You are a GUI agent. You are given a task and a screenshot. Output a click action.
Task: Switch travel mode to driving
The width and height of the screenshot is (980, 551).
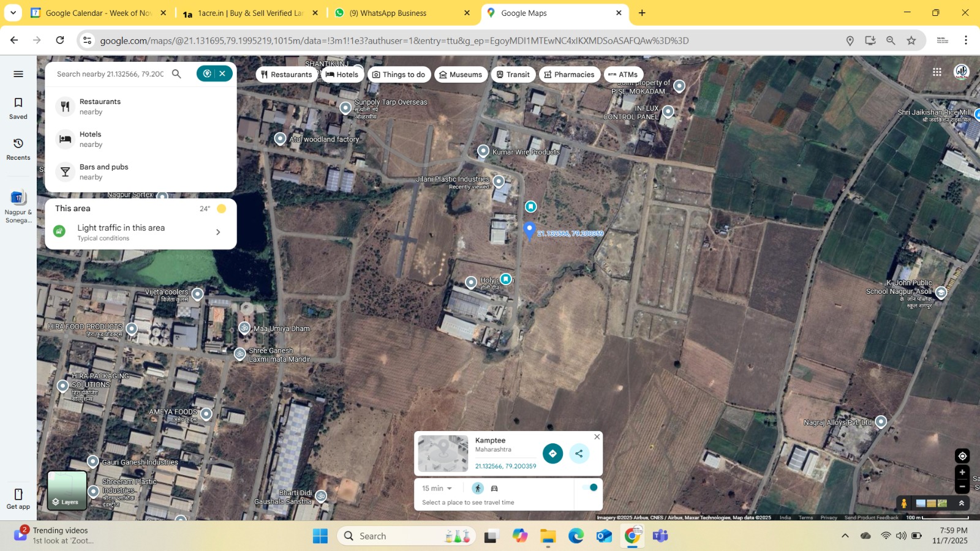click(495, 488)
